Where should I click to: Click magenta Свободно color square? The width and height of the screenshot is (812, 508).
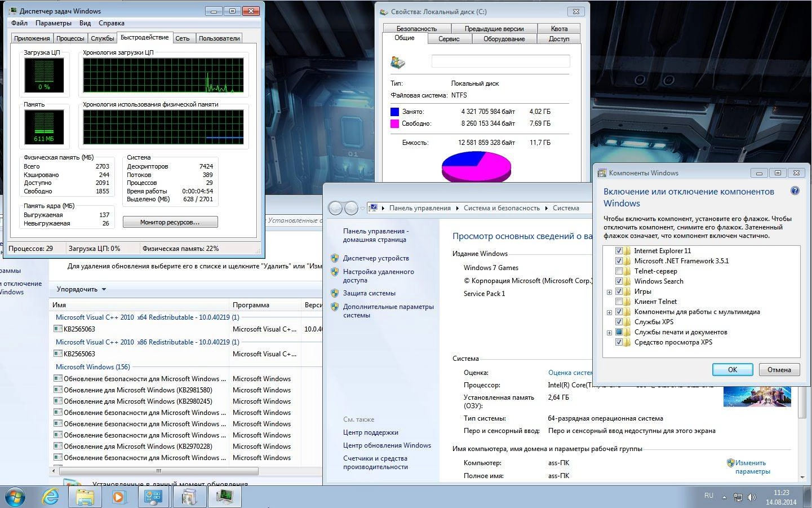click(394, 123)
